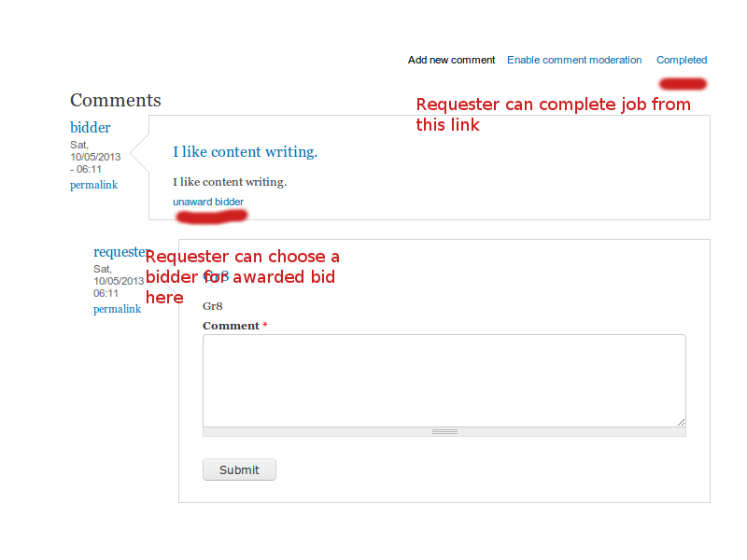Image resolution: width=747 pixels, height=560 pixels.
Task: Click the required asterisk beside Comment
Action: 264,325
